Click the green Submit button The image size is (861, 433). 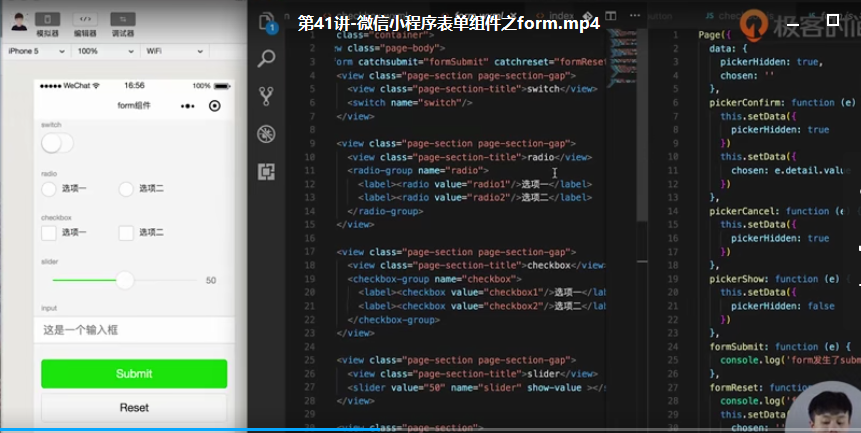[x=134, y=374]
